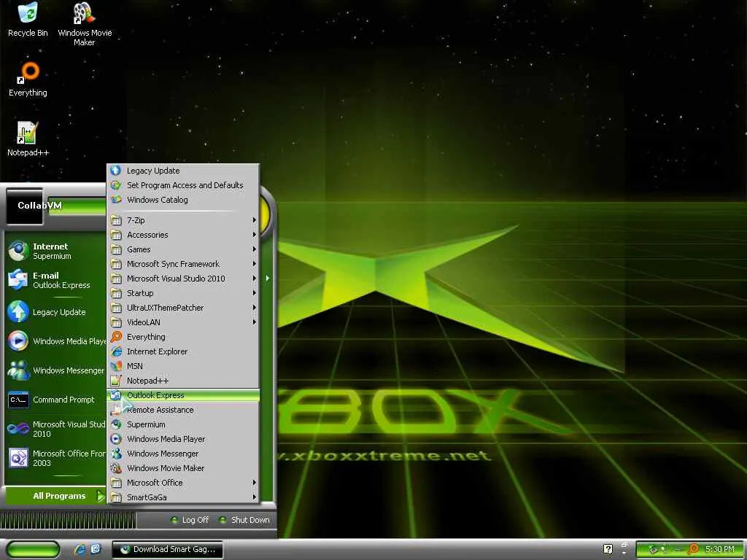
Task: Launch Command Prompt from Start menu
Action: coord(55,400)
